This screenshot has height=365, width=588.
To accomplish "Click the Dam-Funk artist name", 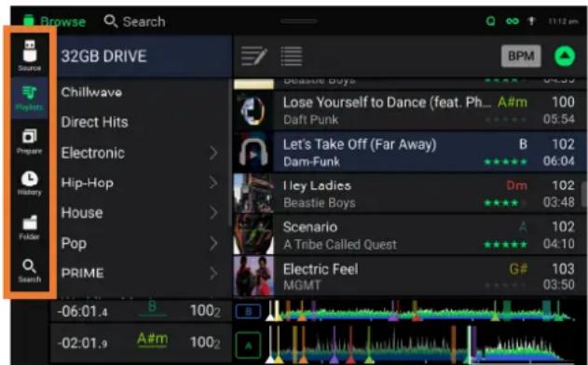I will [x=311, y=161].
